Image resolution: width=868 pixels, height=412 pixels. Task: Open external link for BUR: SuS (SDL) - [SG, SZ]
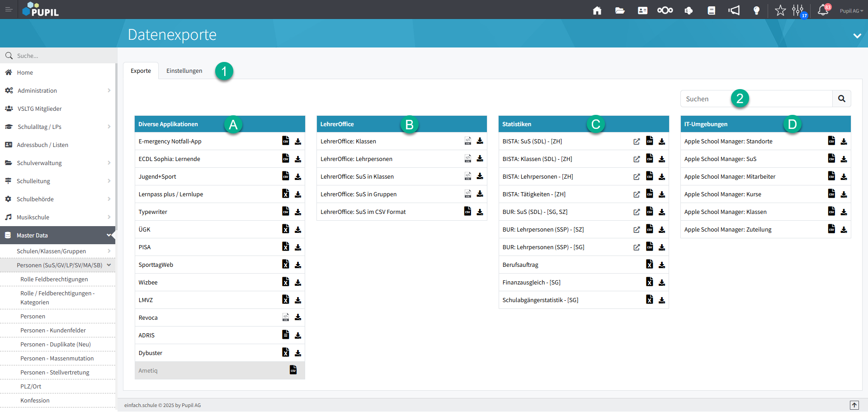coord(637,212)
